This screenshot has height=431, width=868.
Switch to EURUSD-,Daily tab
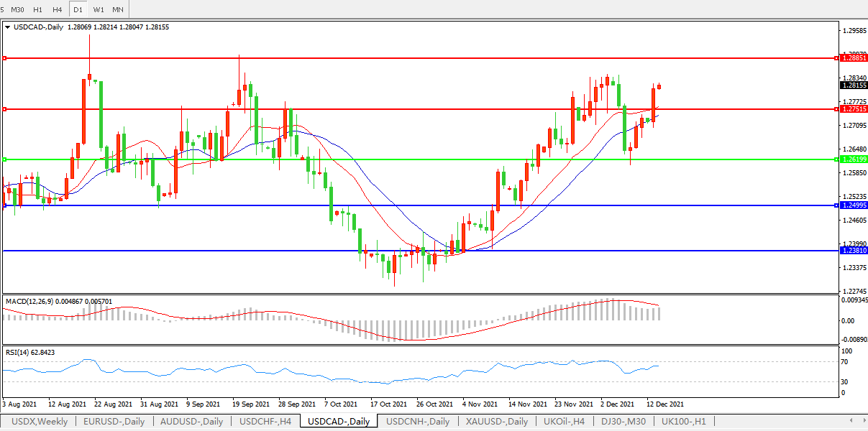pyautogui.click(x=114, y=422)
